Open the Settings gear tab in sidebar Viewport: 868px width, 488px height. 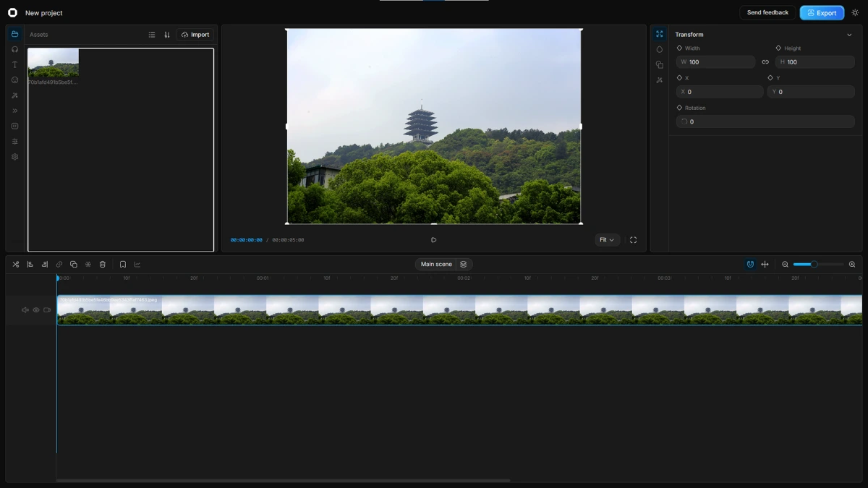point(14,157)
